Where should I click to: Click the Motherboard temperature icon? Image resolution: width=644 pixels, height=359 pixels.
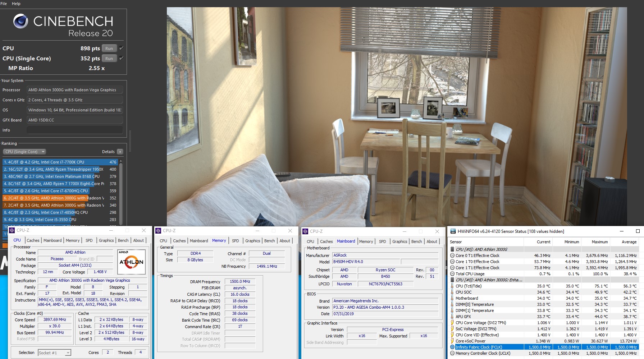[452, 298]
